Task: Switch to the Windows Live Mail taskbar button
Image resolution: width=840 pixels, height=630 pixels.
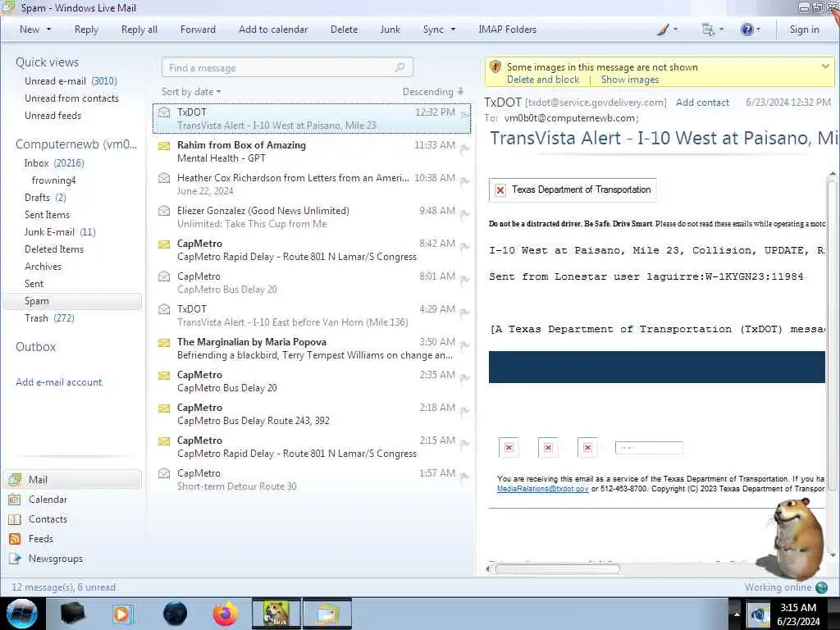Action: pos(327,614)
